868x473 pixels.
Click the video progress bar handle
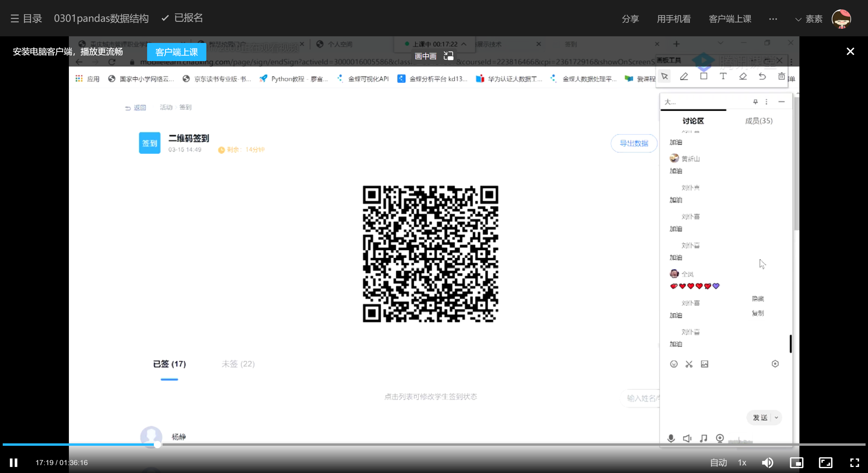(x=157, y=445)
